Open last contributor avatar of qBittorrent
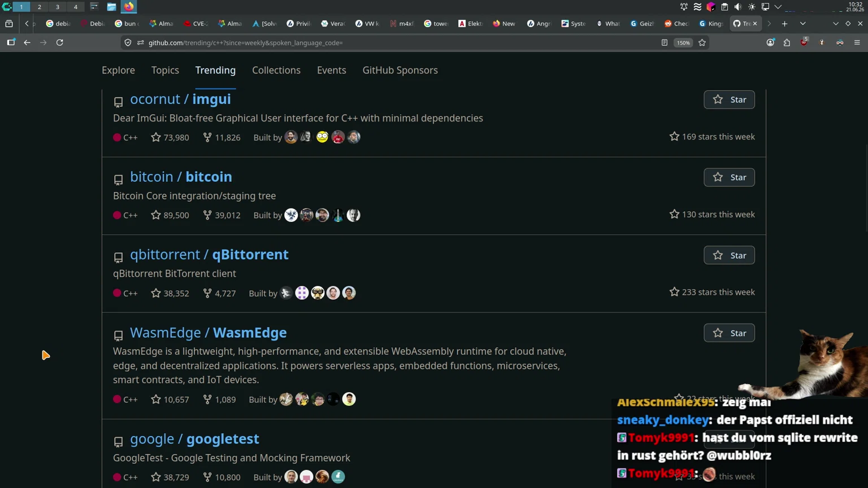Screen dimensions: 868x488 click(349, 293)
